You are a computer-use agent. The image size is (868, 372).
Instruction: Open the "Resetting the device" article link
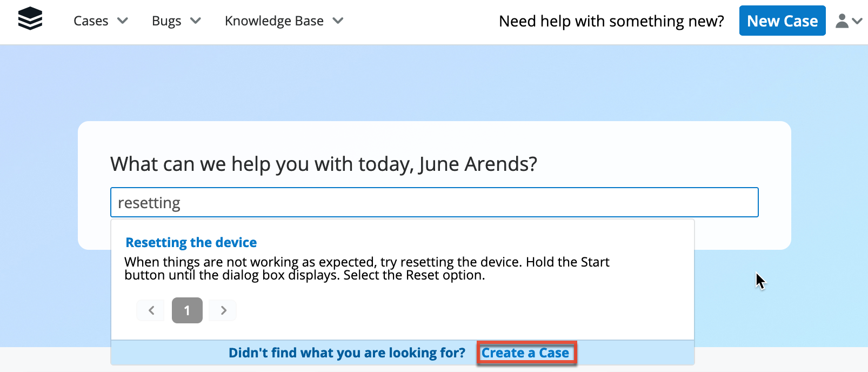point(191,243)
